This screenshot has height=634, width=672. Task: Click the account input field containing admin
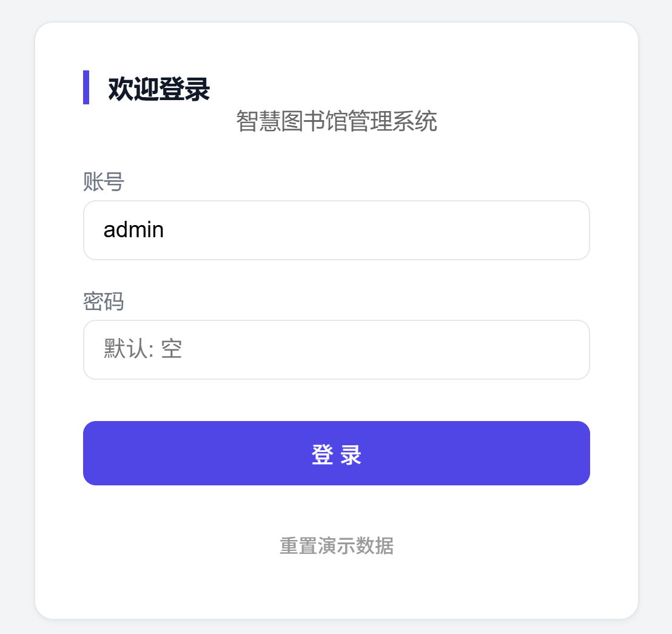point(336,230)
